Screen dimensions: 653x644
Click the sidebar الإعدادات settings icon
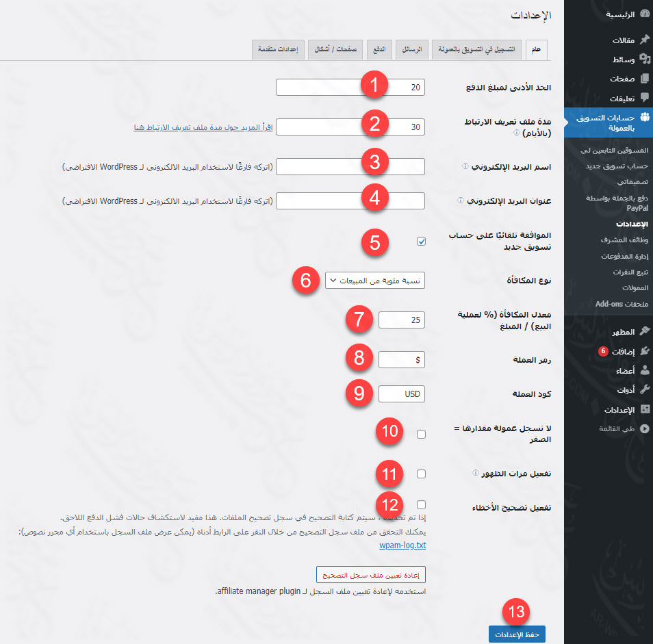(x=645, y=409)
